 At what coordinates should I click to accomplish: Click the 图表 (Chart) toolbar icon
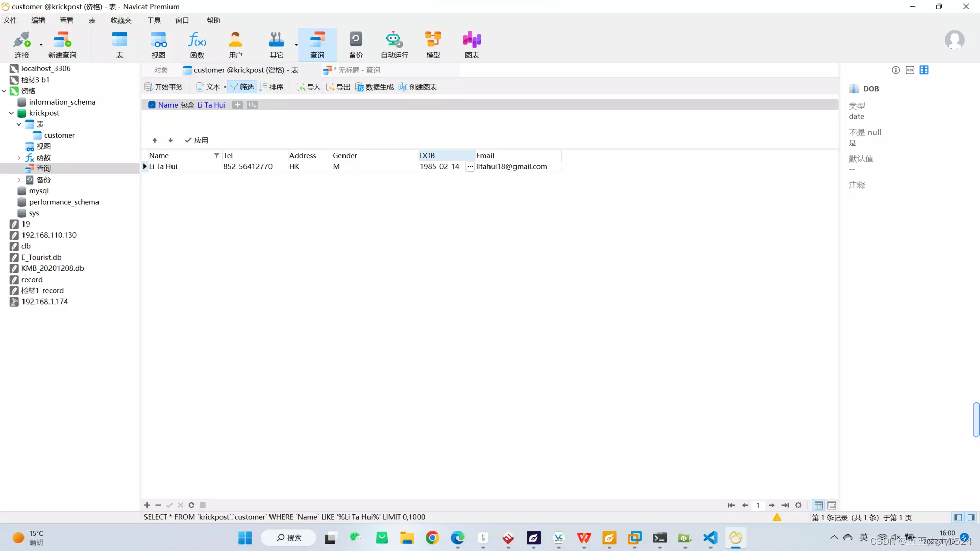point(472,45)
